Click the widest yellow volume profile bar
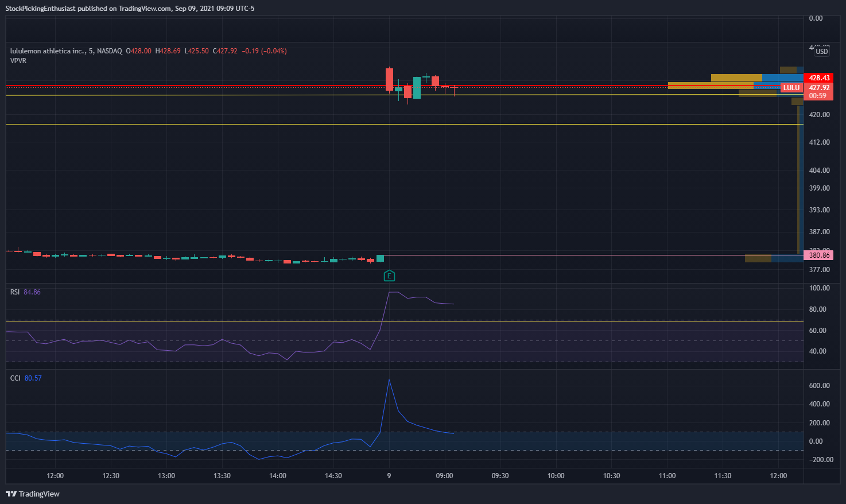 [x=711, y=86]
